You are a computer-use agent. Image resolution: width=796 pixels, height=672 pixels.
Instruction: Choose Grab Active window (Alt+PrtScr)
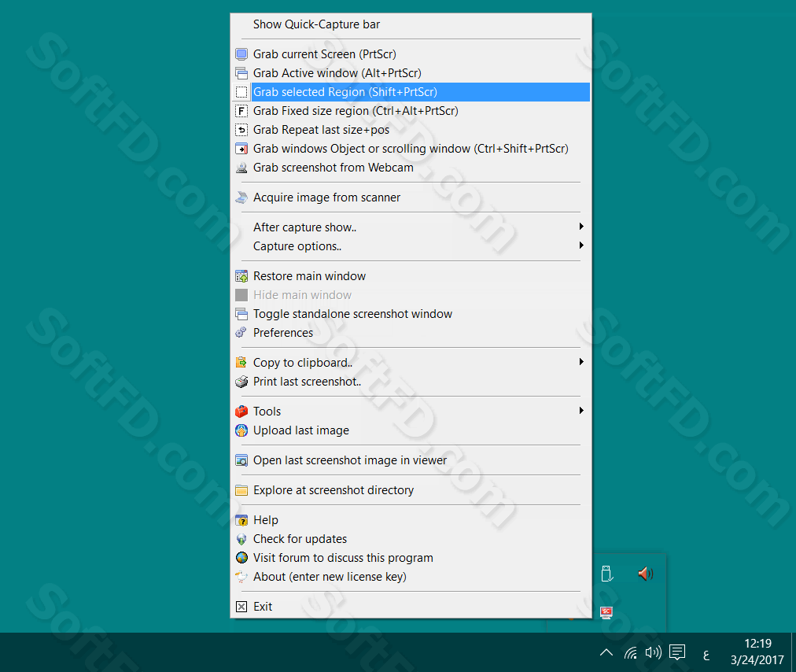(x=411, y=73)
